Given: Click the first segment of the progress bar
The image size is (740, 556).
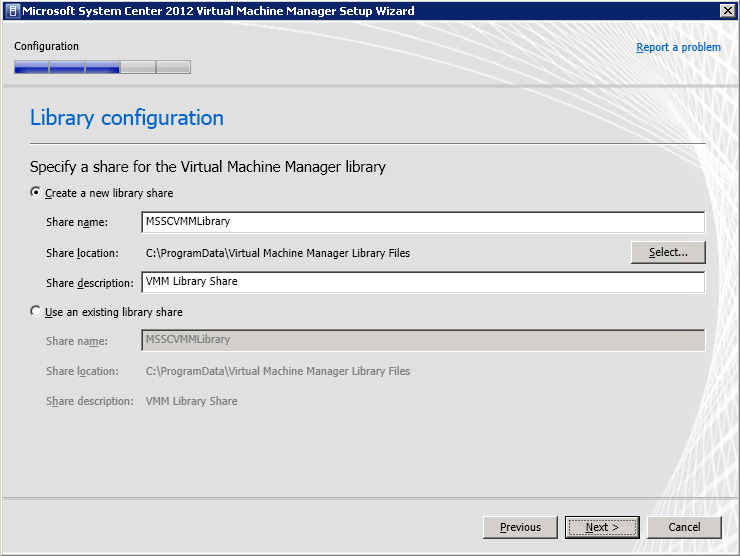Looking at the screenshot, I should tap(31, 68).
